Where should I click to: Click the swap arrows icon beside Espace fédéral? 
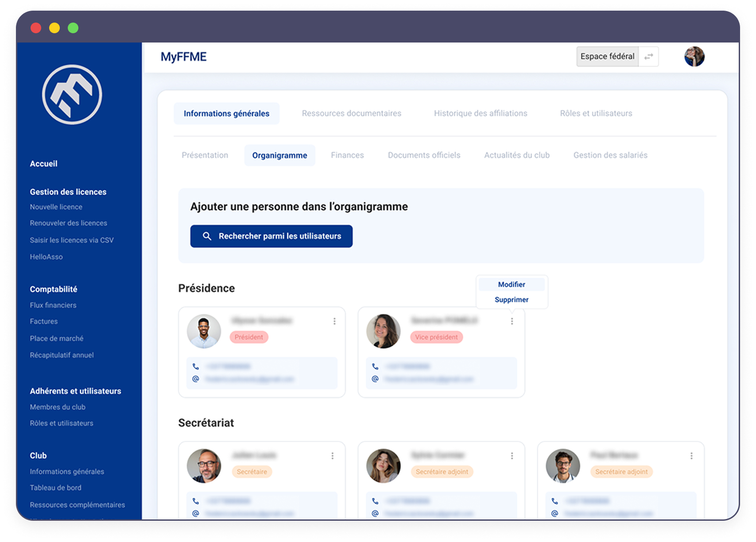[648, 57]
